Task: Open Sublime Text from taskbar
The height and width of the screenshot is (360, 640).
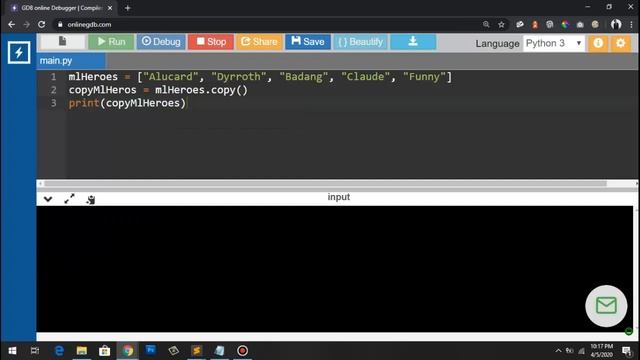Action: (196, 351)
